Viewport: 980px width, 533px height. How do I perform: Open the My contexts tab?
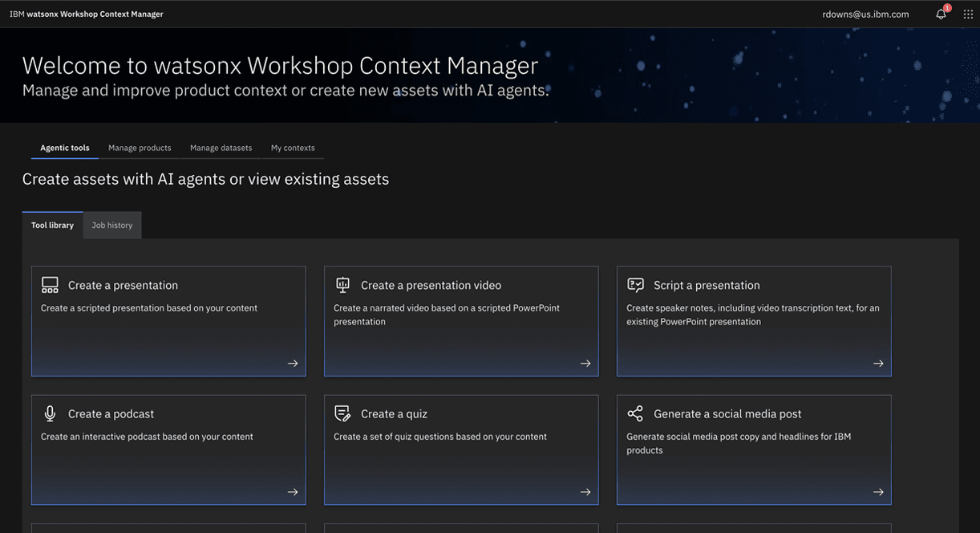click(x=293, y=148)
